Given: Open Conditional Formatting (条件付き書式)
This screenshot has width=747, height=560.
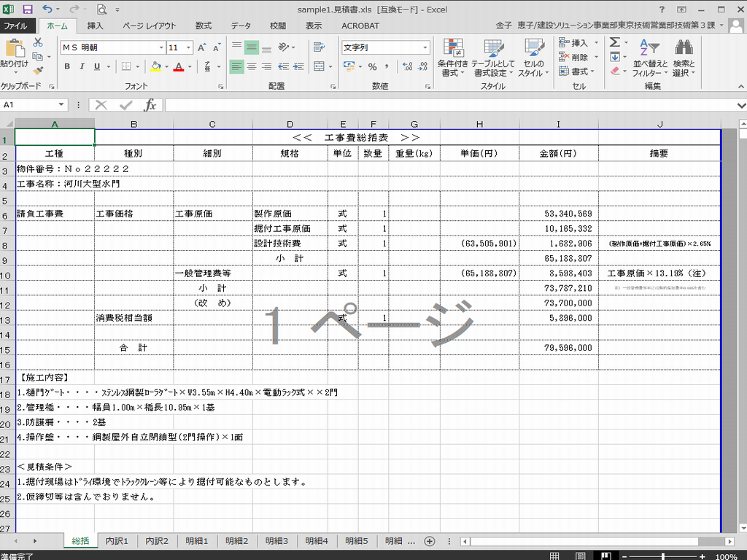Looking at the screenshot, I should coord(453,58).
